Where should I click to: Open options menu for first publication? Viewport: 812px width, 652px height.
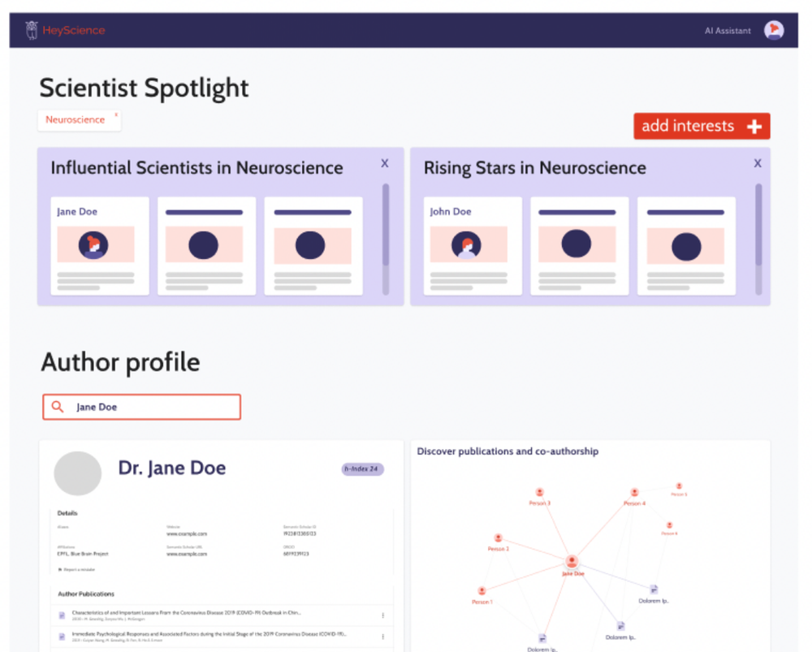[382, 615]
